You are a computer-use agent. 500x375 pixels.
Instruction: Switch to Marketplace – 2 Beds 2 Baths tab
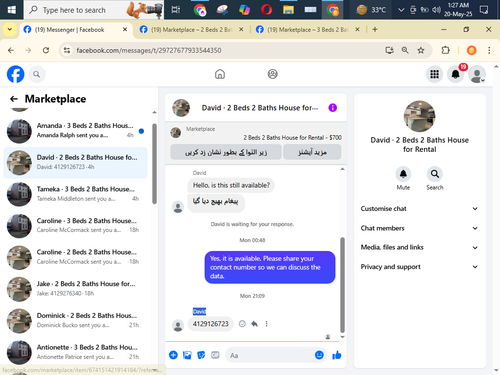click(192, 30)
